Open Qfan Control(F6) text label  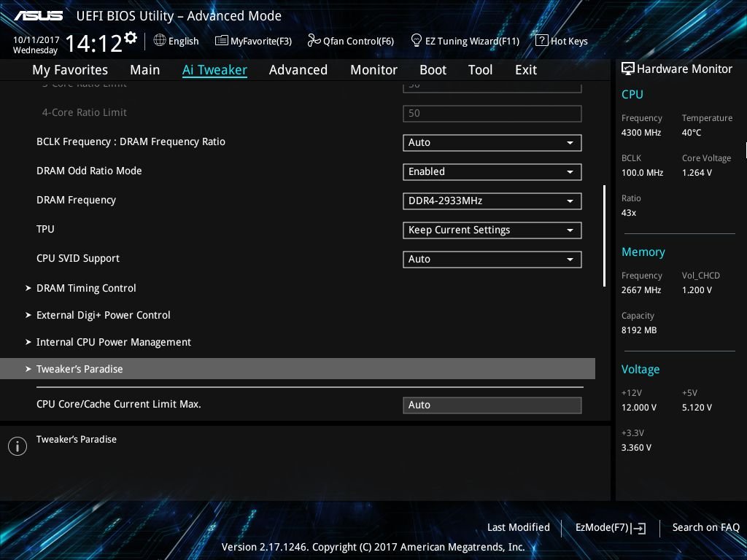click(x=358, y=41)
